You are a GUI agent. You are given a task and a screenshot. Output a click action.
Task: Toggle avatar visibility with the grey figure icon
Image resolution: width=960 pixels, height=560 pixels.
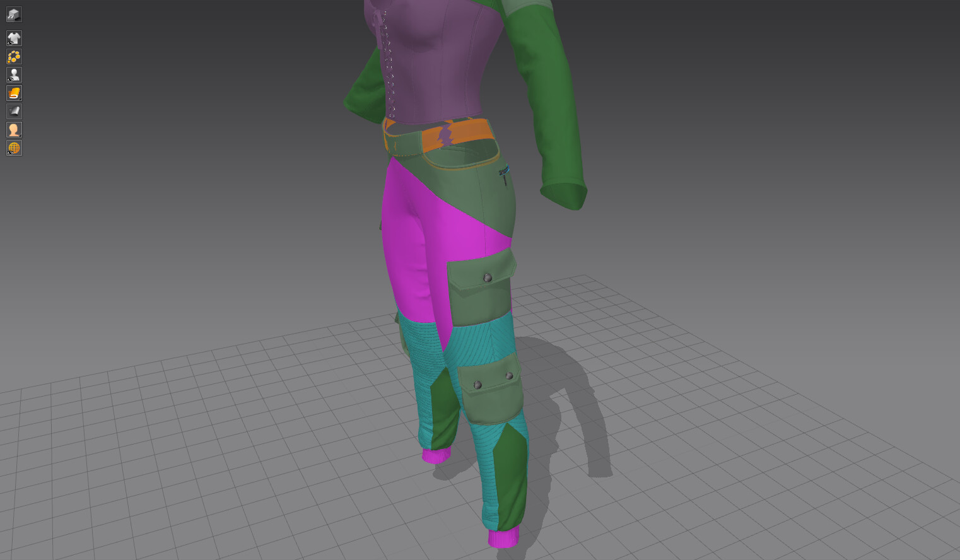14,75
